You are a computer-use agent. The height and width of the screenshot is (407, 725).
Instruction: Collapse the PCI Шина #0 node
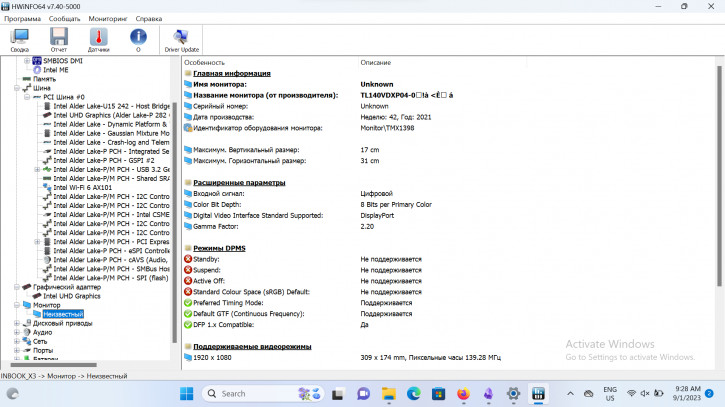pyautogui.click(x=27, y=97)
